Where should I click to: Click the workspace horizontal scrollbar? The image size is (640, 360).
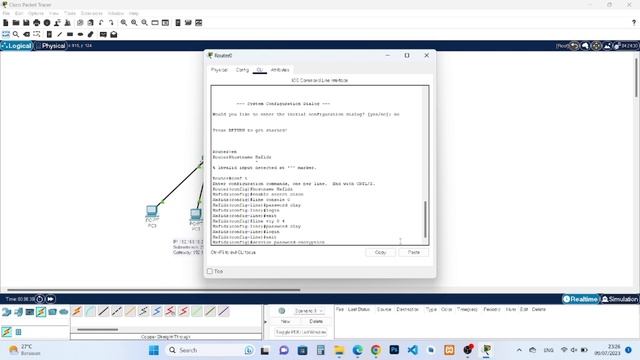pyautogui.click(x=153, y=290)
